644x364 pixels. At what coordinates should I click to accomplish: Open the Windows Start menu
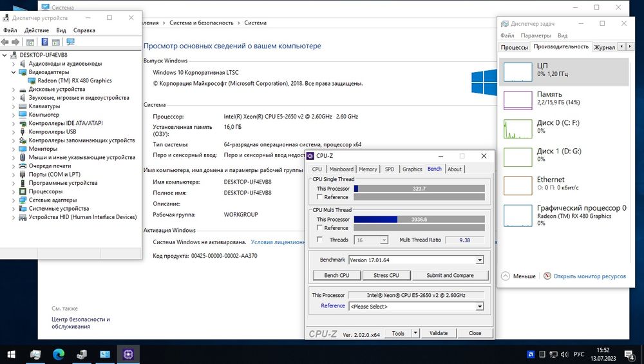coord(11,354)
